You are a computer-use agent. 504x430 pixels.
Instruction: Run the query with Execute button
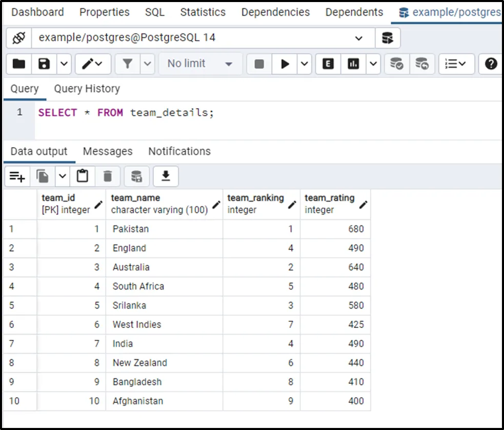tap(285, 64)
